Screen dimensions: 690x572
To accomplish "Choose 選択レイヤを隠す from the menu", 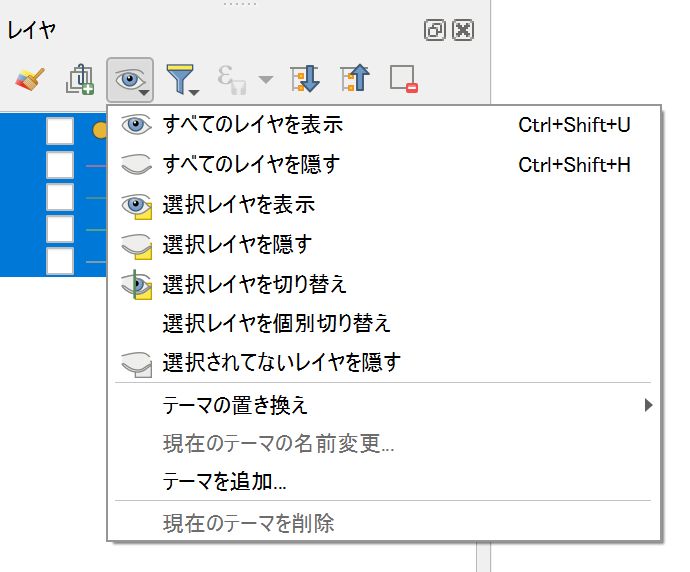I will [384, 245].
